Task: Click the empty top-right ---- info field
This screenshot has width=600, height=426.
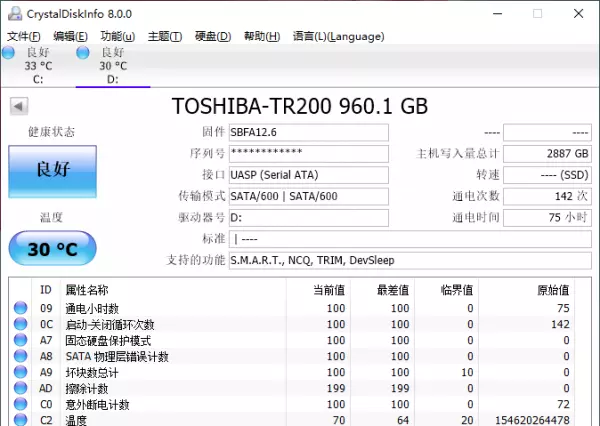Action: 547,132
